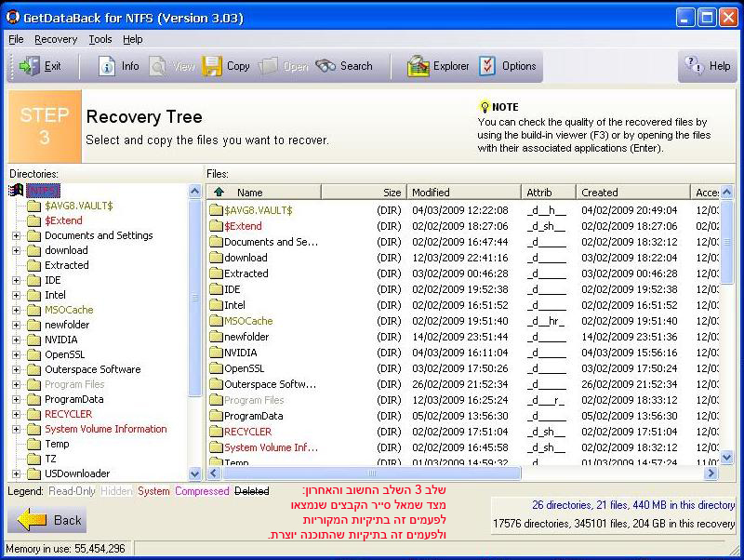
Task: Click the Exit toolbar icon
Action: (x=30, y=66)
